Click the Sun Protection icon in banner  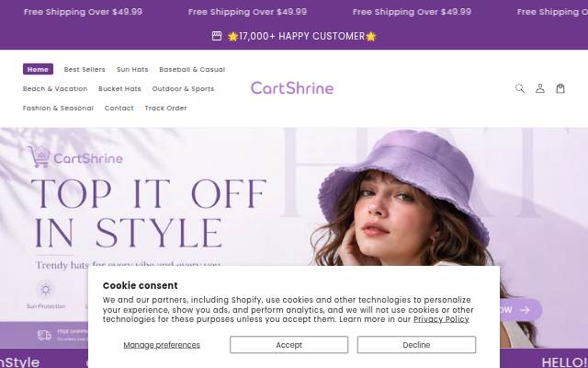pos(46,289)
